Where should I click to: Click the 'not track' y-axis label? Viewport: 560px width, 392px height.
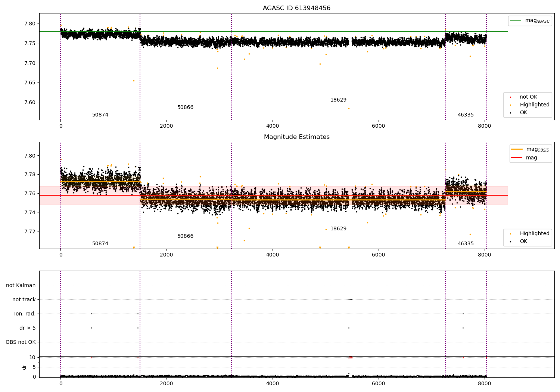coord(24,300)
